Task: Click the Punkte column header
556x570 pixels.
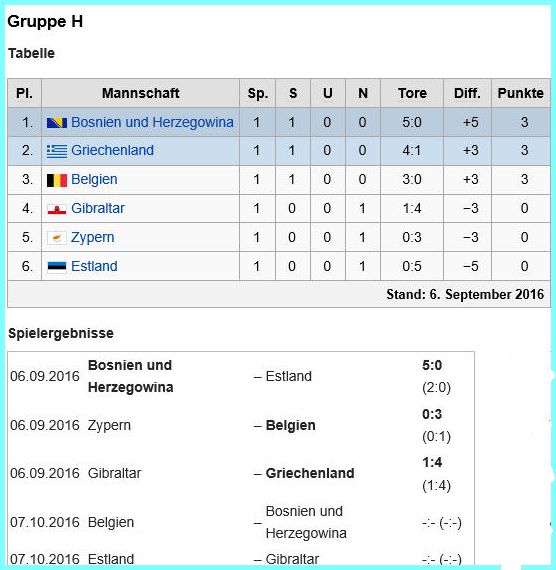Action: pyautogui.click(x=520, y=93)
